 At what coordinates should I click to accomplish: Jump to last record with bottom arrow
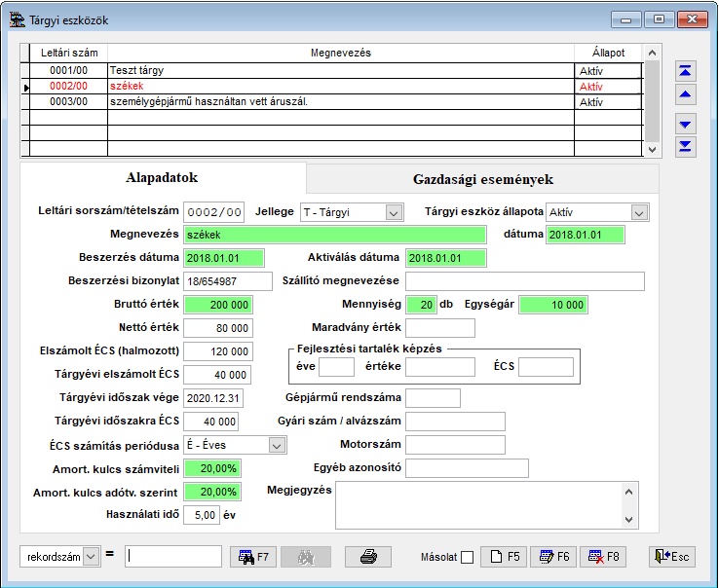pos(686,146)
